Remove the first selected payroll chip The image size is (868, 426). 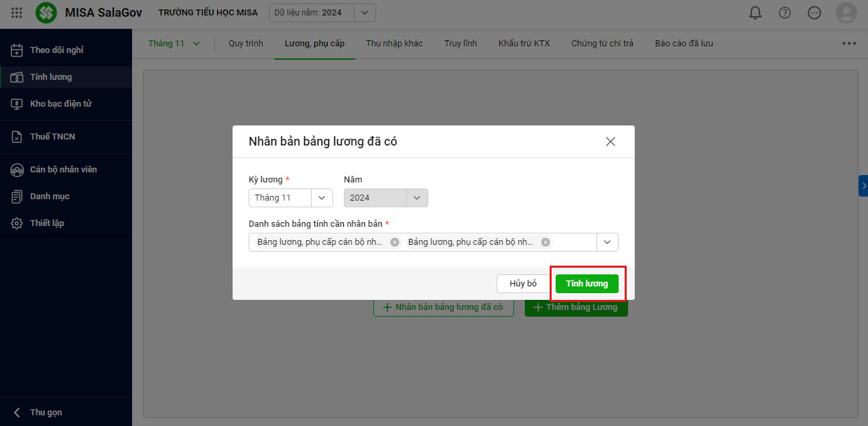(x=395, y=242)
